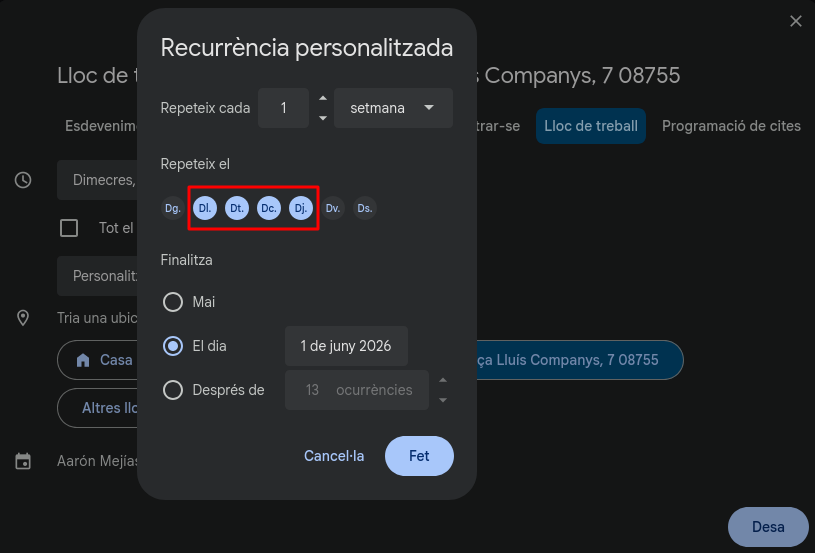815x553 pixels.
Task: Choose the 'Després de' radio option
Action: [173, 390]
